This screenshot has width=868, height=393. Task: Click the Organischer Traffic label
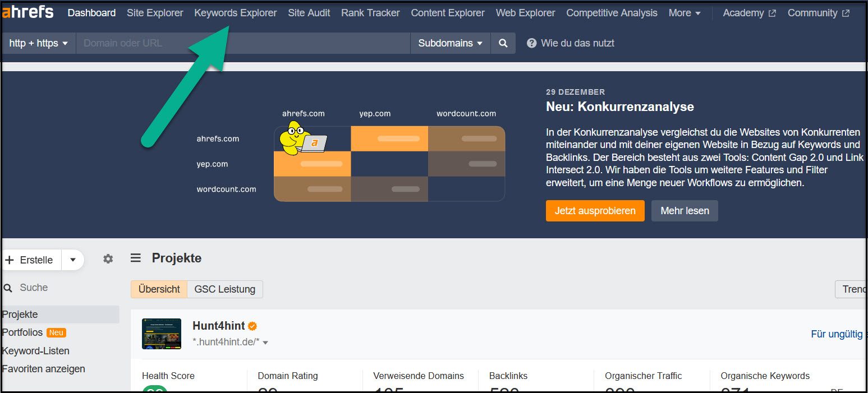644,376
